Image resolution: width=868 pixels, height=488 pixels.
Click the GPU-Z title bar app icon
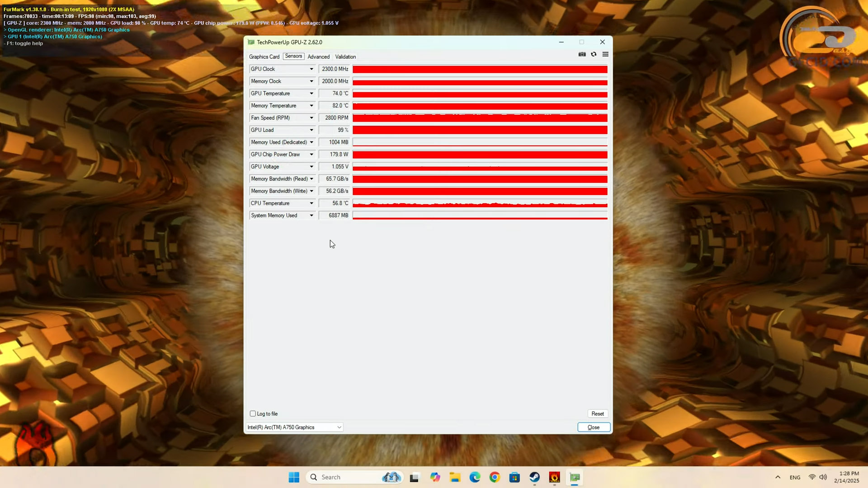(251, 42)
